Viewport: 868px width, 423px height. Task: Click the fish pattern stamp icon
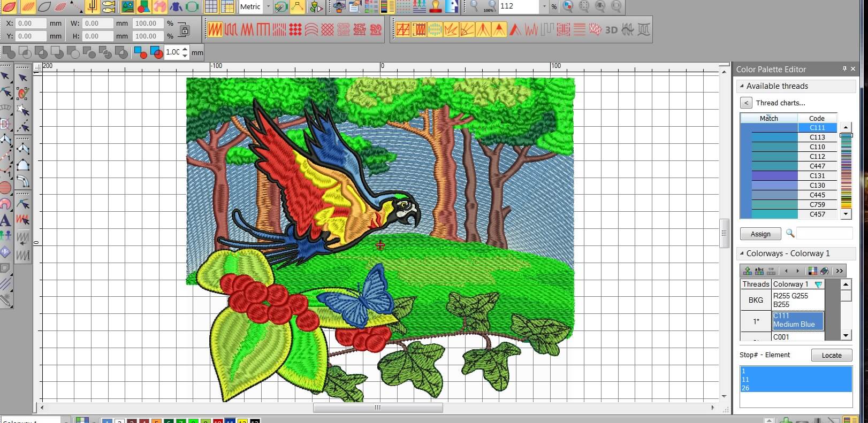(109, 6)
